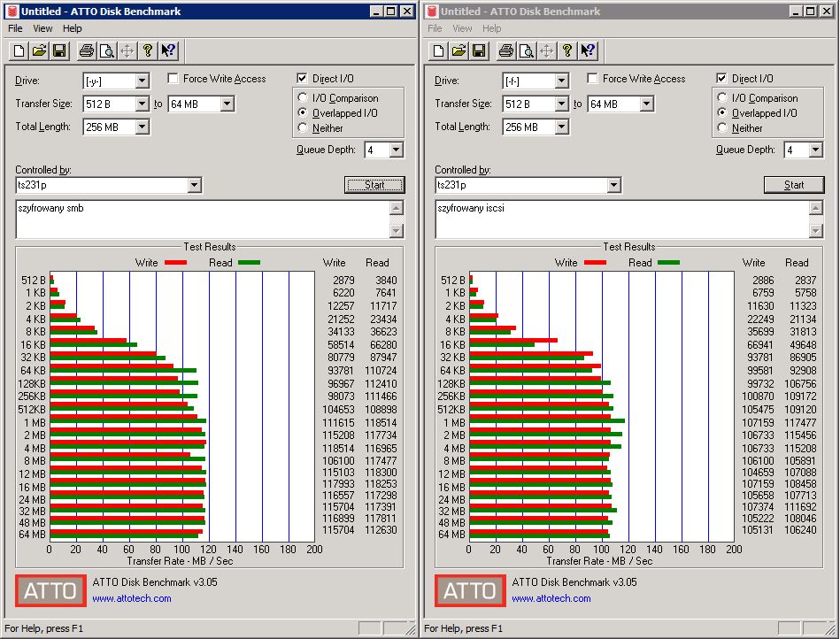
Task: Click red Write legend swatch in left window
Action: 176,263
